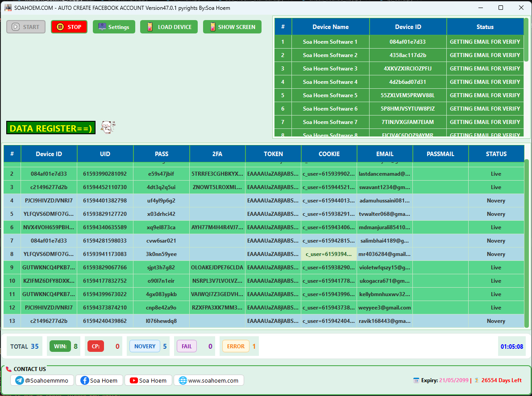Image resolution: width=532 pixels, height=396 pixels.
Task: Click the orange ERROR counter badge
Action: coord(236,346)
